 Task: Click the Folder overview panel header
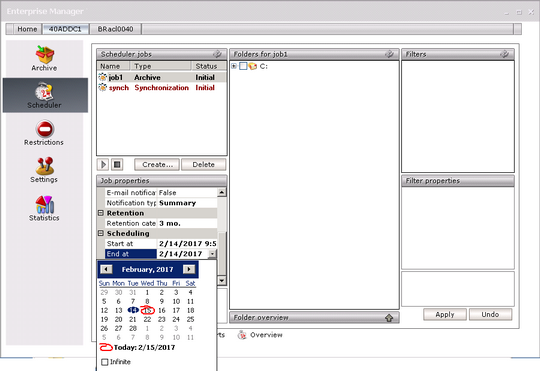pos(314,318)
